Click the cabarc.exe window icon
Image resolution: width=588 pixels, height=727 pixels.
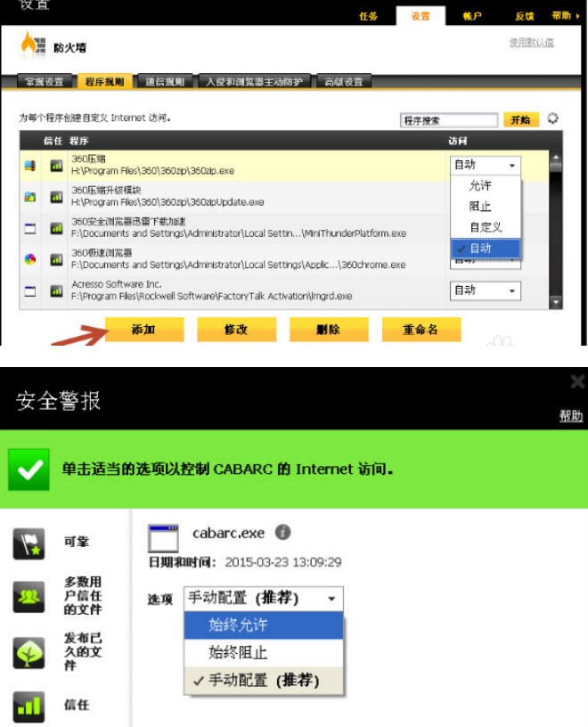tap(163, 538)
